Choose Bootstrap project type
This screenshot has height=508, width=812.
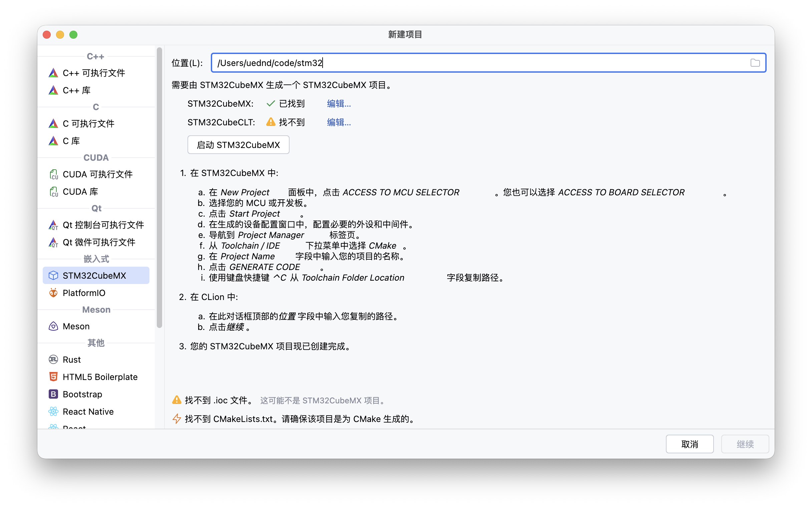[x=96, y=394]
